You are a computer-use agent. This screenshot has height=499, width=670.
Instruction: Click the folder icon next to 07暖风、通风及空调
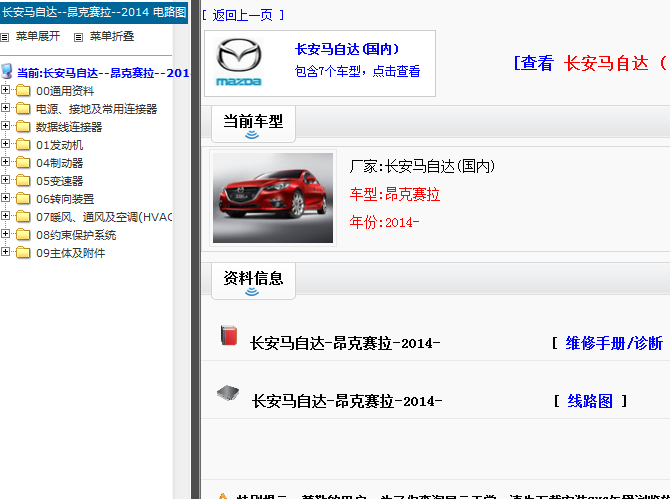tap(23, 217)
